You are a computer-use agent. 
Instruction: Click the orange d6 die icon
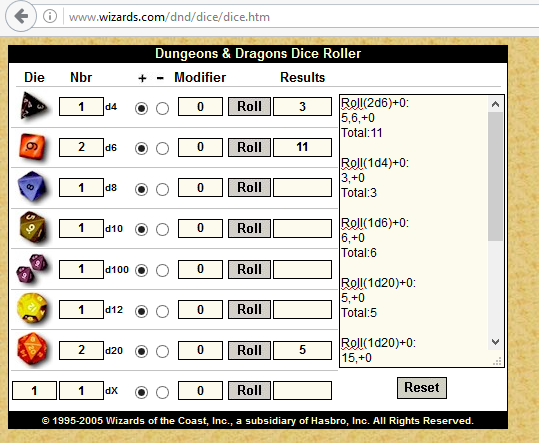click(32, 147)
